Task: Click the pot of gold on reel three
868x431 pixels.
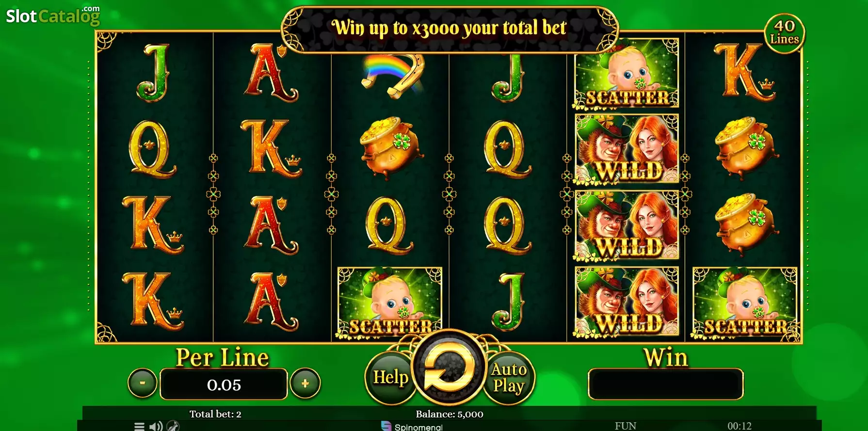Action: click(x=392, y=147)
